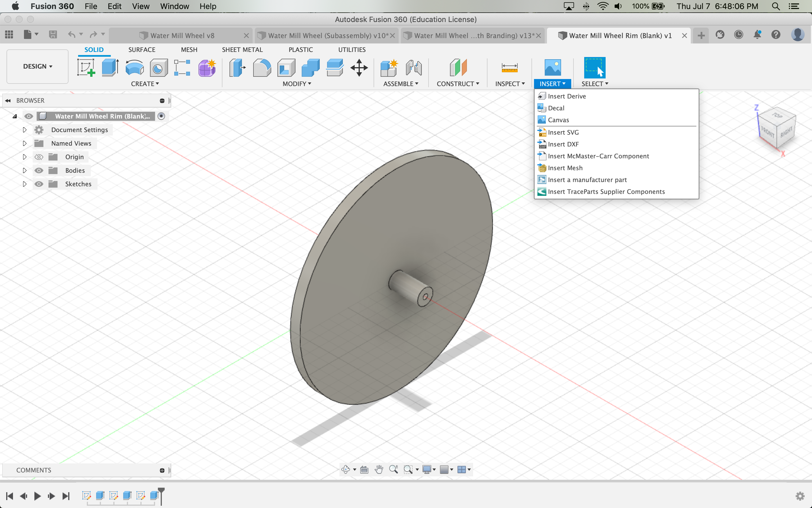This screenshot has width=812, height=508.
Task: Select the New Component tool
Action: click(x=389, y=67)
